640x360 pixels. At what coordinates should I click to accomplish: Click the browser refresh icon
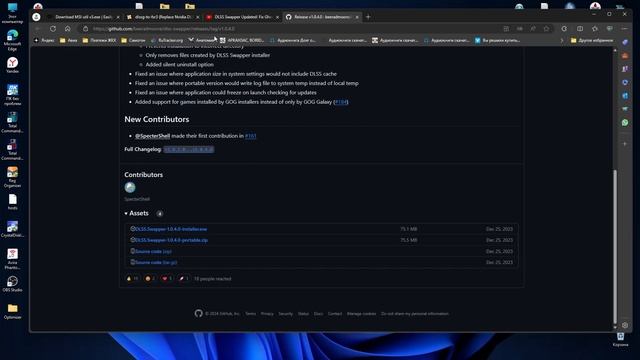tap(53, 29)
